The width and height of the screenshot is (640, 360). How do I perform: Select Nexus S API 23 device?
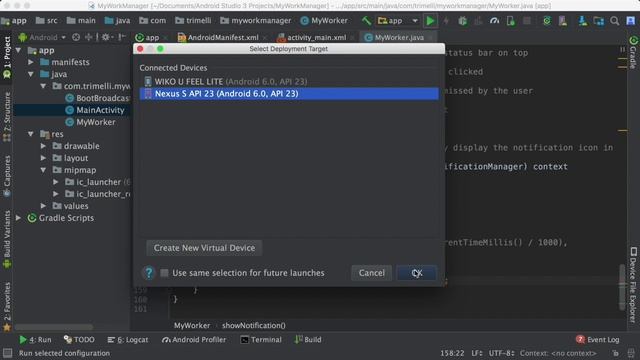[289, 93]
